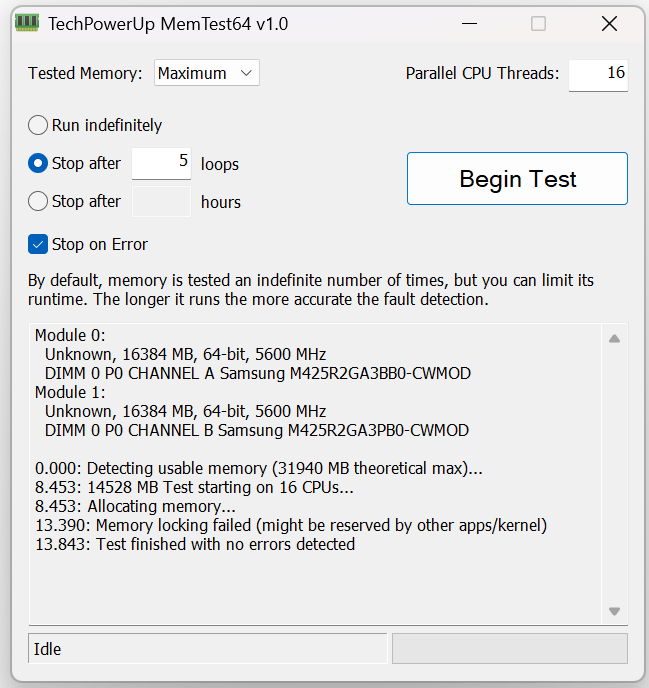Click the log scrollbar up arrow

(x=614, y=339)
